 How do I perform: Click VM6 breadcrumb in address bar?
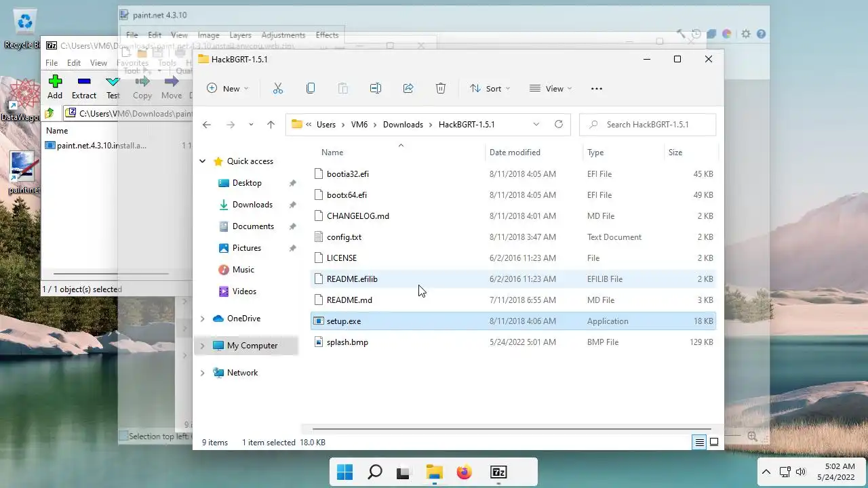359,125
